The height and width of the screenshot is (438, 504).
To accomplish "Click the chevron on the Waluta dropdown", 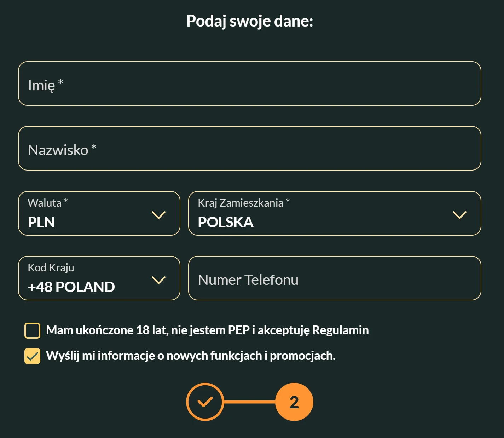I will point(159,214).
